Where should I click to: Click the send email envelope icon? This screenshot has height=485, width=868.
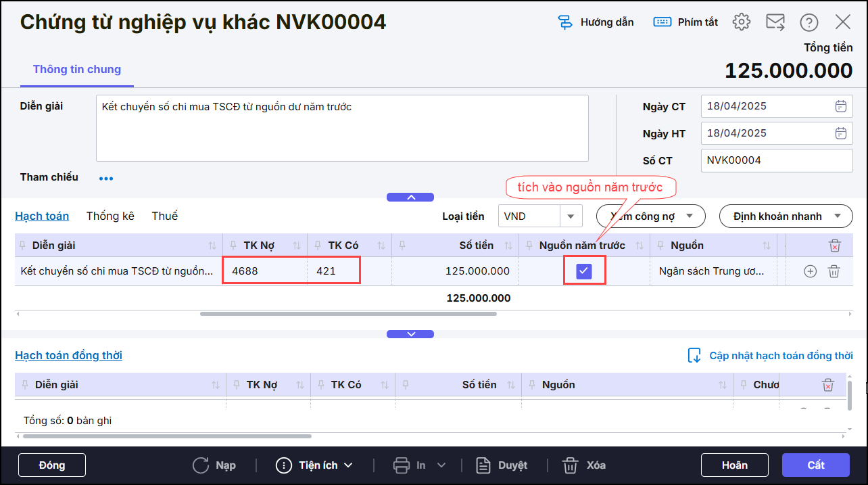coord(775,22)
